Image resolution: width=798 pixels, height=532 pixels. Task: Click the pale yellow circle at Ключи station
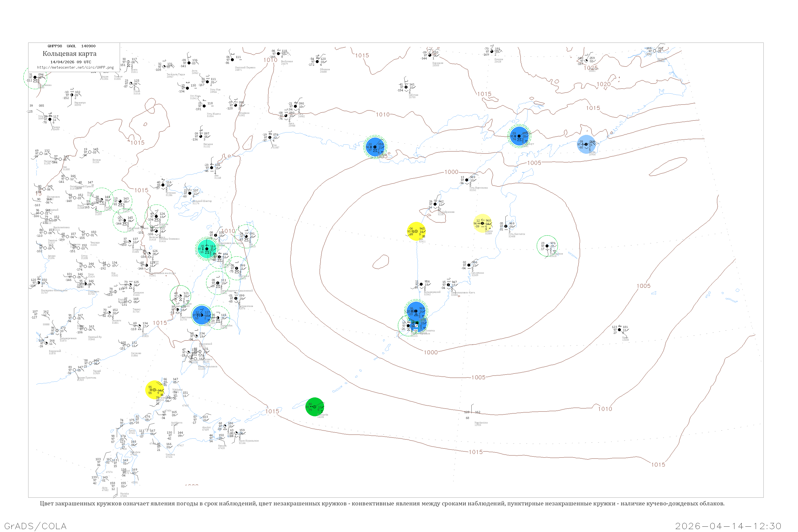(x=483, y=223)
